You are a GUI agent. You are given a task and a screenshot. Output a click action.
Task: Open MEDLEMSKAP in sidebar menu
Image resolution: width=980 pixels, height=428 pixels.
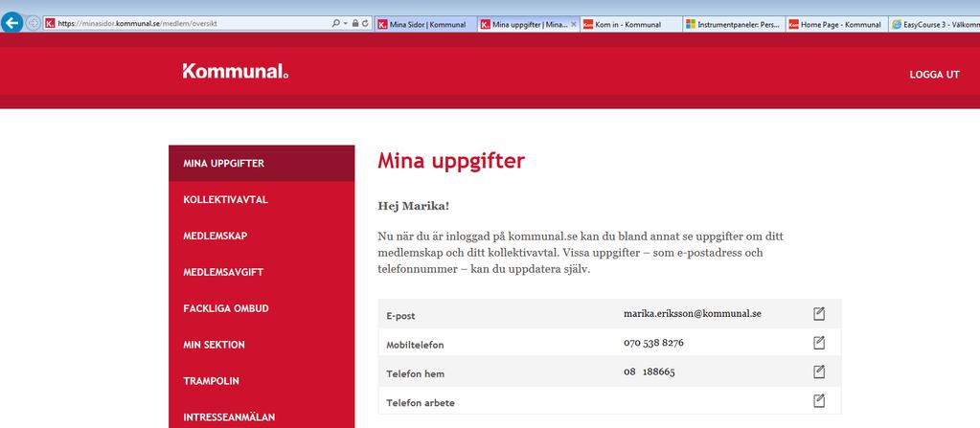point(262,237)
